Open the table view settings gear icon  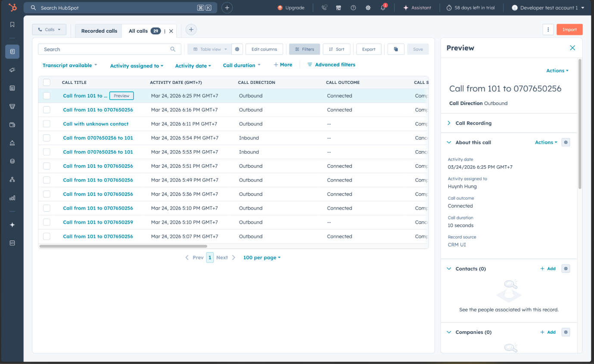[x=237, y=49]
